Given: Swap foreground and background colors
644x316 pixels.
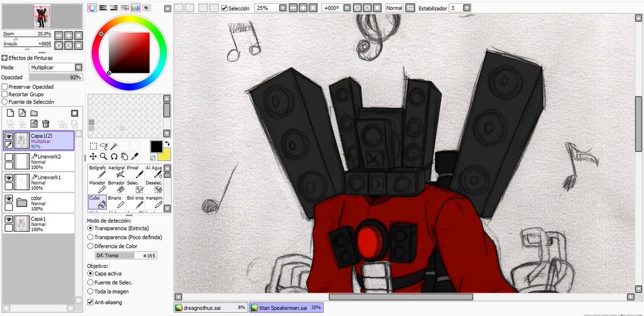Looking at the screenshot, I should point(167,144).
